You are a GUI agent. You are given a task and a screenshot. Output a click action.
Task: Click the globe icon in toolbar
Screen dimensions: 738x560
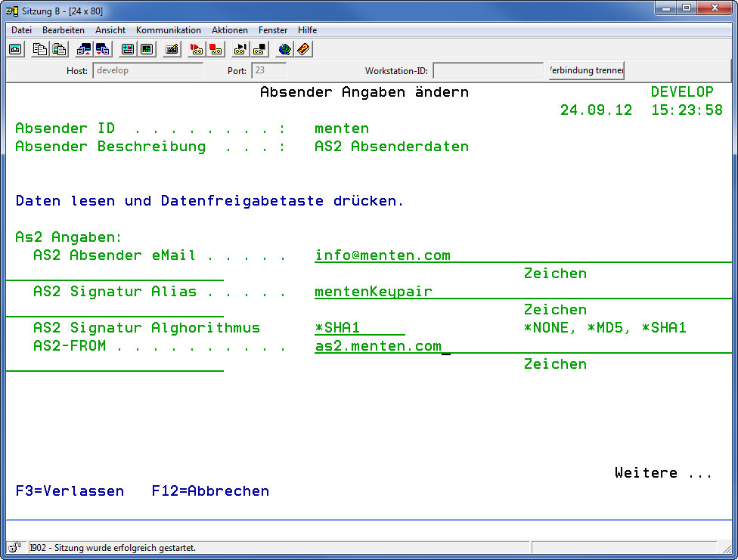284,50
